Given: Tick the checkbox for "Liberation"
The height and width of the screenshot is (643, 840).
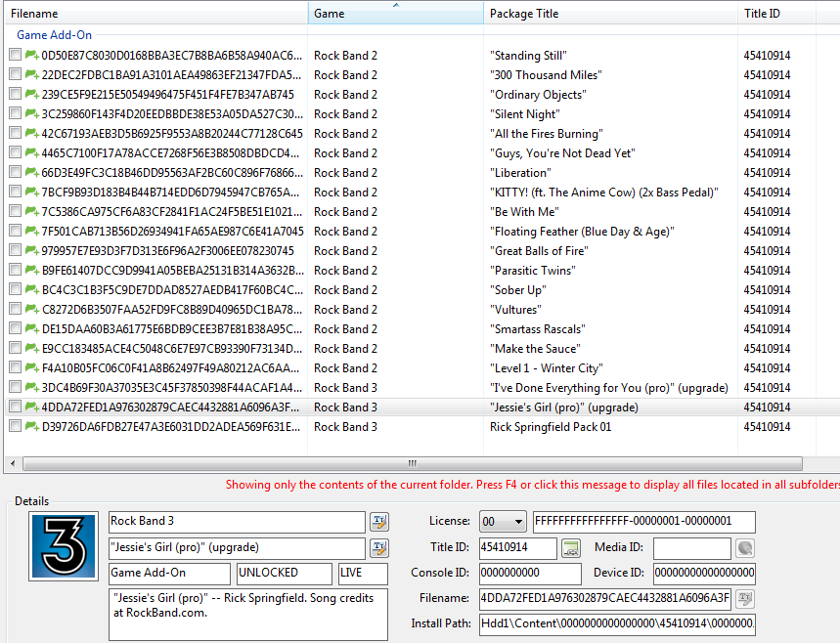Looking at the screenshot, I should coord(15,172).
